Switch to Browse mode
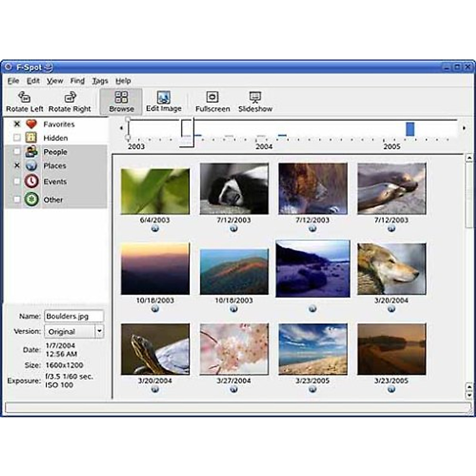This screenshot has width=476, height=476. (122, 100)
